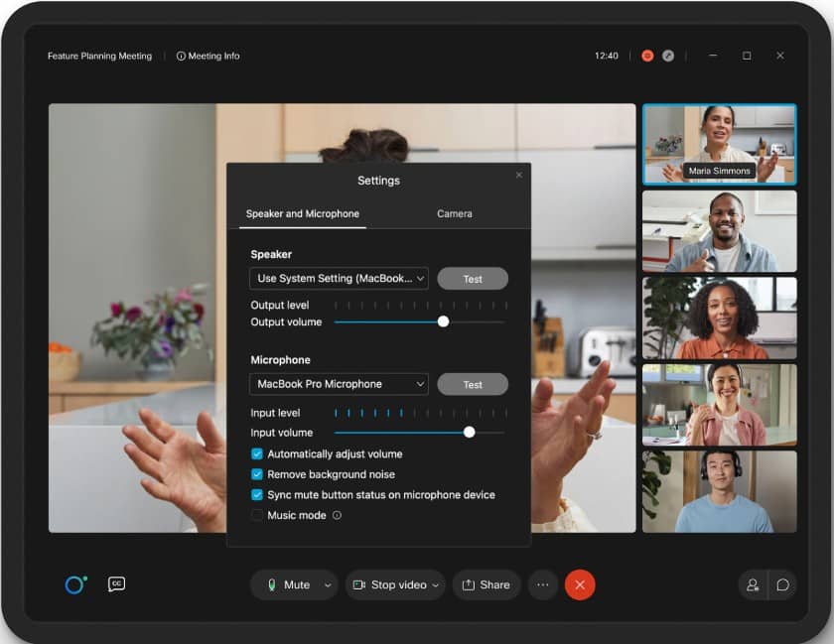Open the Speaker device dropdown
This screenshot has width=834, height=644.
339,279
